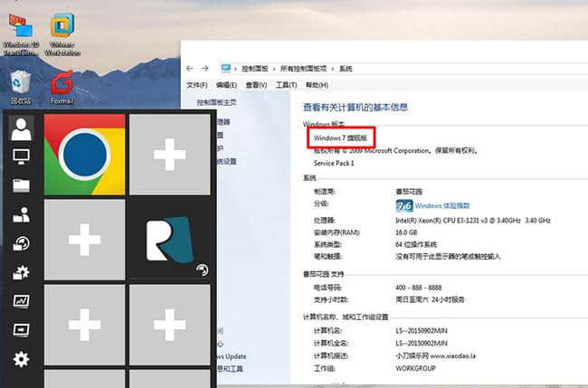Open the user account icon in start menu

[x=21, y=128]
